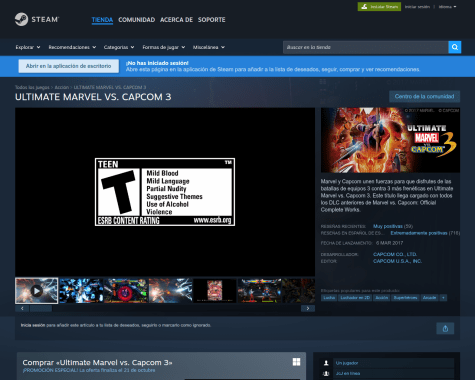Click the Superhéroes tag

pos(405,298)
